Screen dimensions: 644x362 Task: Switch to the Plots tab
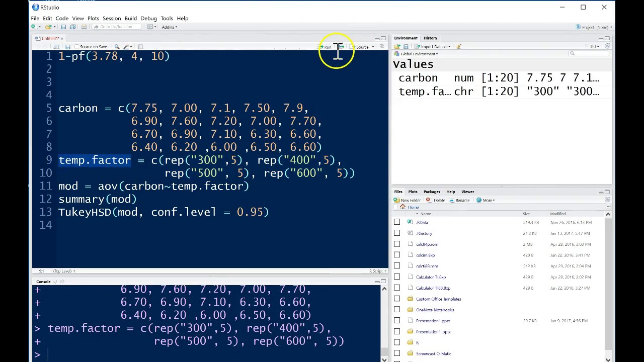coord(413,192)
